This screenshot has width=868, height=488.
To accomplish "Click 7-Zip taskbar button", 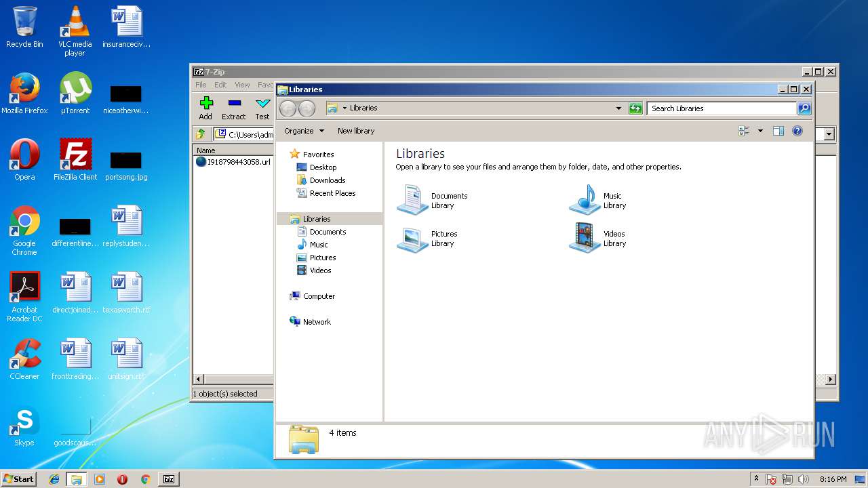I will click(168, 479).
